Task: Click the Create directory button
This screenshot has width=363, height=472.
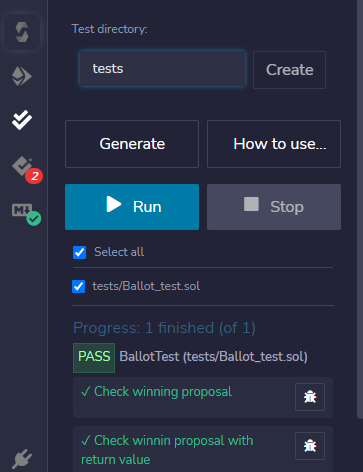Action: click(x=289, y=70)
